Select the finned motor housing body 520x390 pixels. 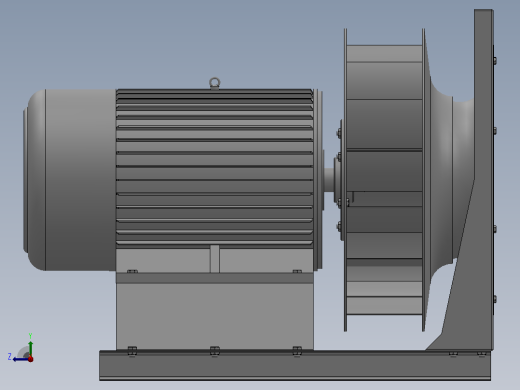pos(215,168)
